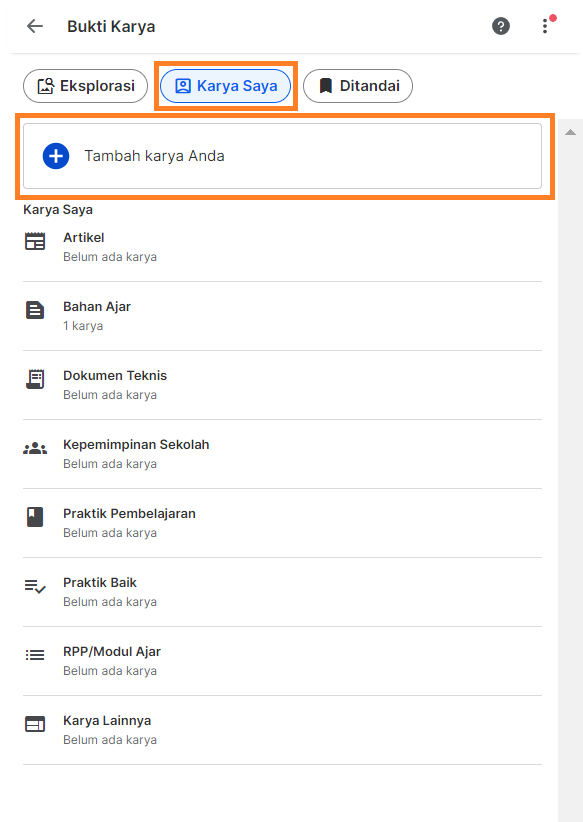Screen dimensions: 583x822
Task: Click the Kepemimpinan Sekolah people icon
Action: click(35, 448)
